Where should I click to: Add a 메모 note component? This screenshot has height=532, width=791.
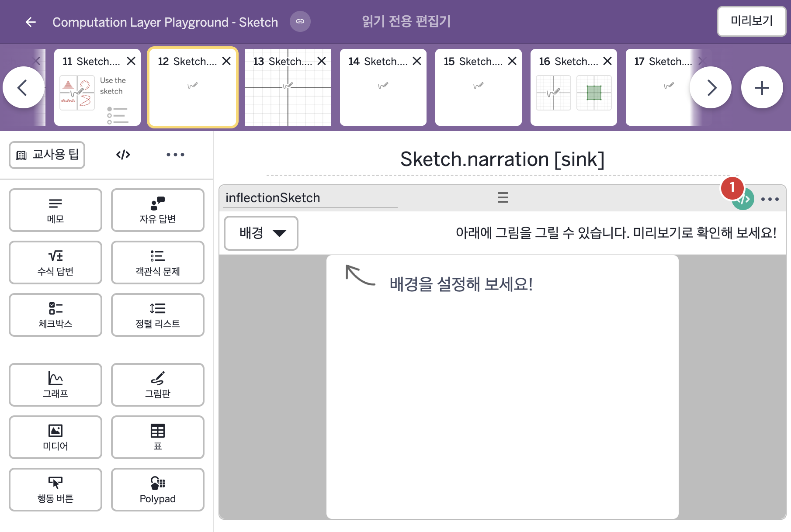[56, 210]
